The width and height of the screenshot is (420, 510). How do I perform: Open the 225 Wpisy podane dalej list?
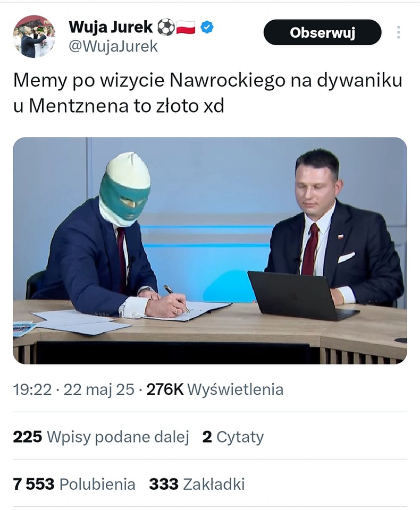(101, 437)
